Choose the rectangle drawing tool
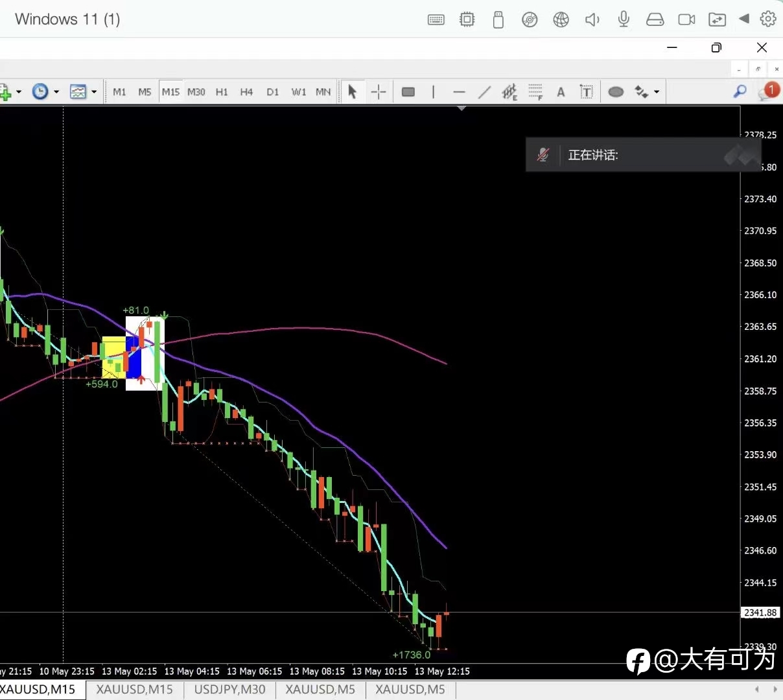Viewport: 783px width, 700px height. (x=408, y=92)
